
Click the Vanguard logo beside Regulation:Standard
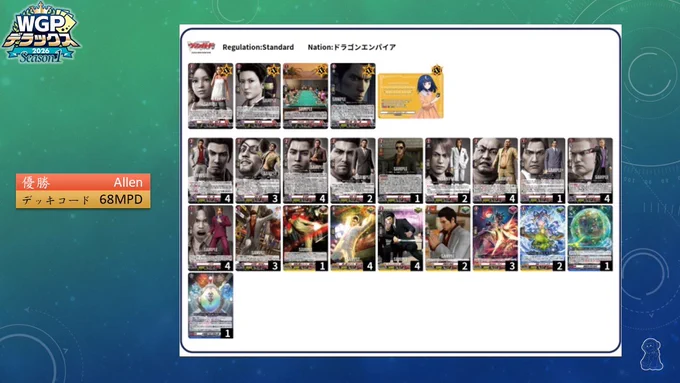(x=201, y=47)
